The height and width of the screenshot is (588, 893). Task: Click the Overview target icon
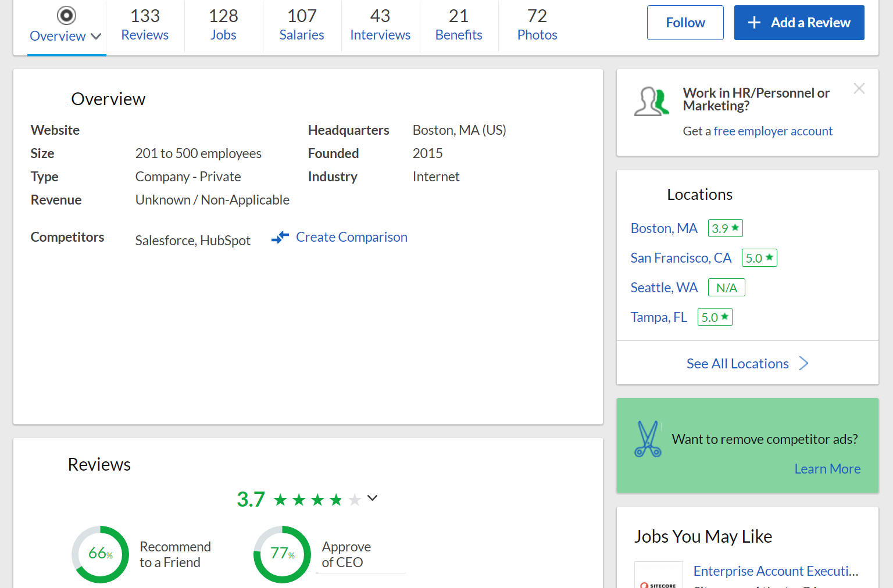[66, 15]
